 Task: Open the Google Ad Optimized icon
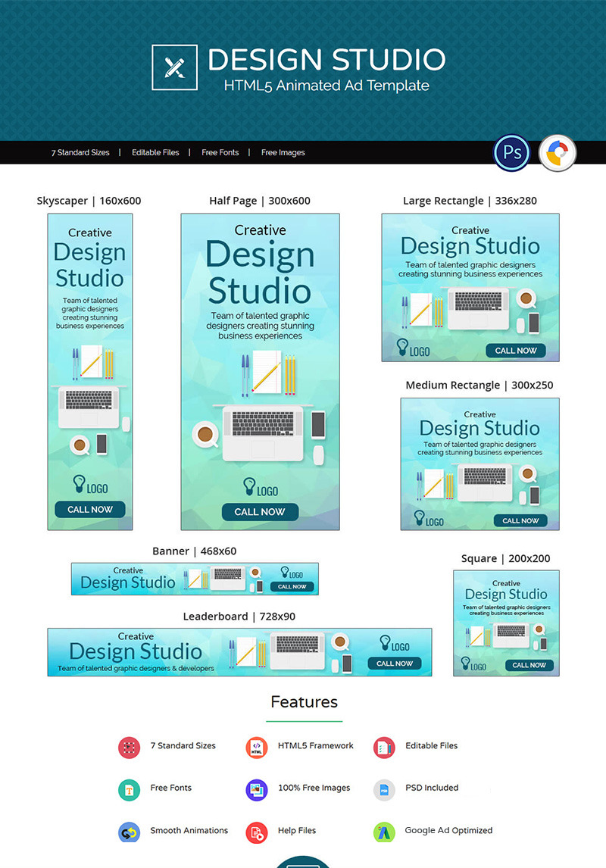[383, 832]
